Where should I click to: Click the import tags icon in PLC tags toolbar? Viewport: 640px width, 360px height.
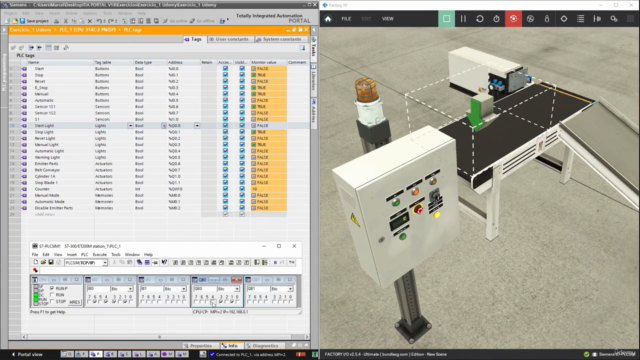pos(39,48)
